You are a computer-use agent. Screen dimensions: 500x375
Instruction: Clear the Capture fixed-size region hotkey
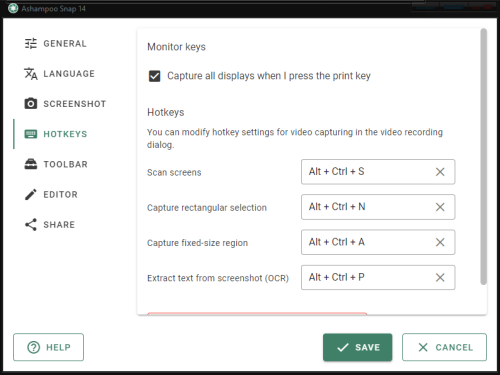click(440, 242)
